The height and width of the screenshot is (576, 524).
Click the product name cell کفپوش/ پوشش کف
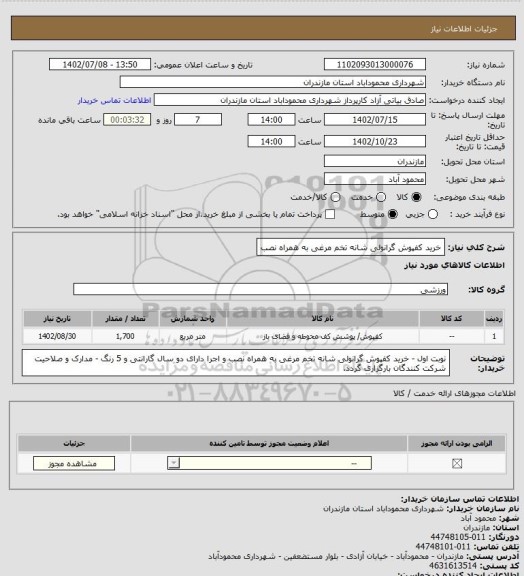[323, 336]
